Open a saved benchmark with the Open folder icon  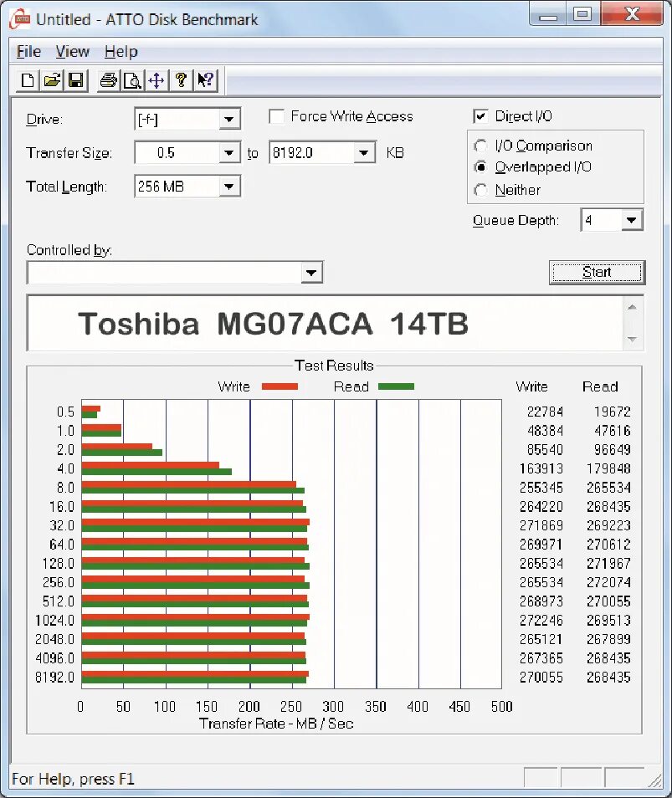52,80
